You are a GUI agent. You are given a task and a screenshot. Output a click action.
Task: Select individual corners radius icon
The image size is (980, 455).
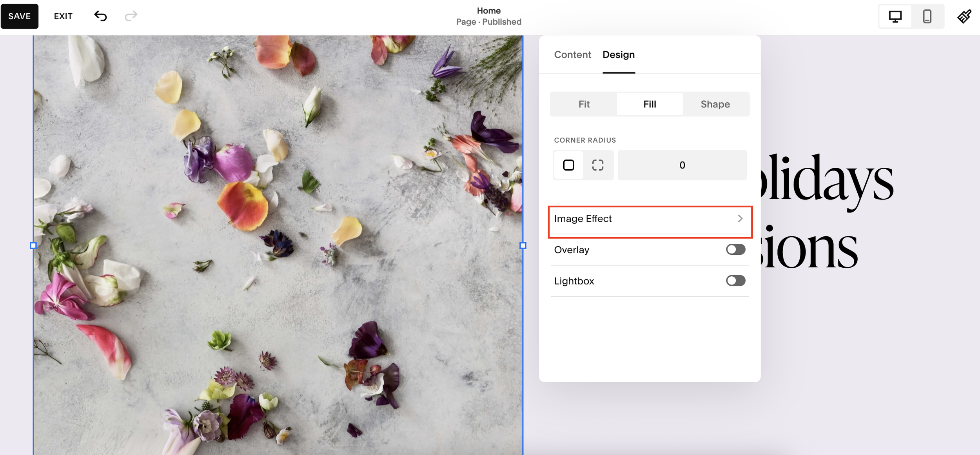coord(597,165)
